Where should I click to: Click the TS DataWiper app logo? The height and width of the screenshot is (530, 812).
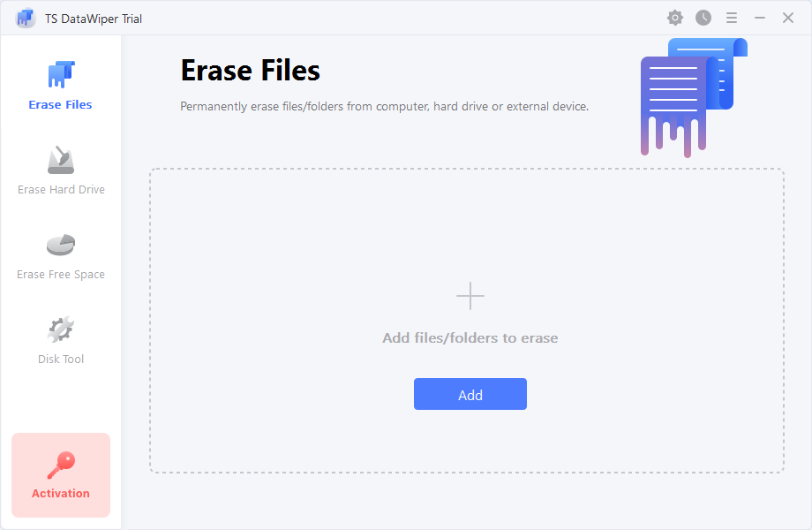(x=26, y=19)
